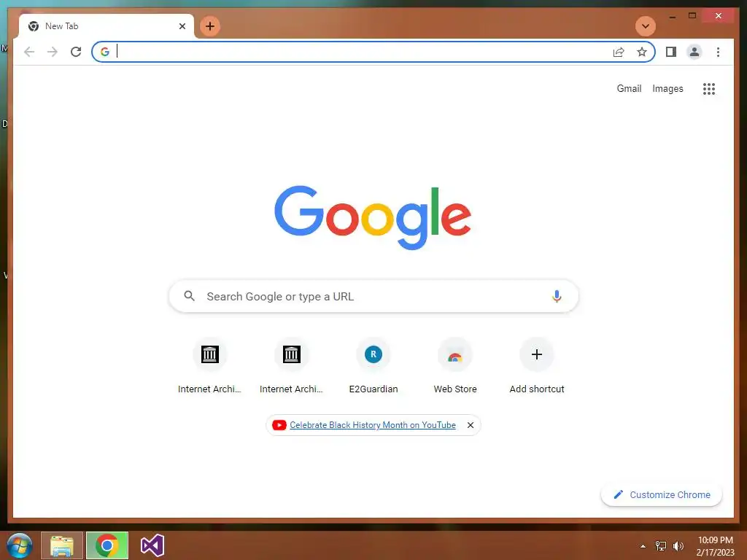Reload the page with the refresh icon
747x560 pixels.
76,52
